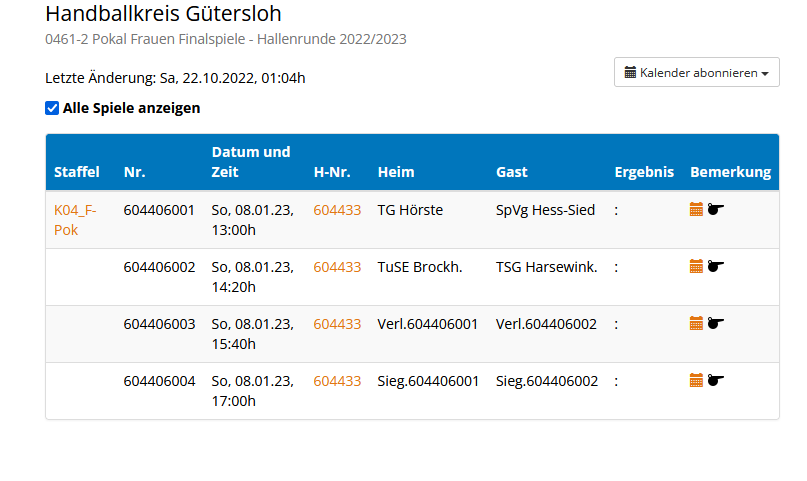Click whistle icon for game 604406001
This screenshot has width=807, height=481.
point(715,209)
